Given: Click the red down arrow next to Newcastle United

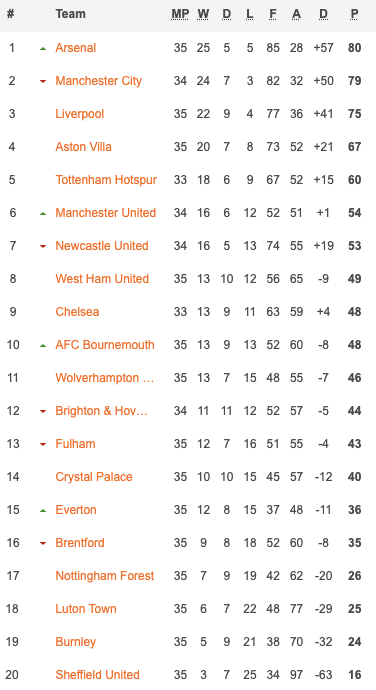Looking at the screenshot, I should pos(43,246).
